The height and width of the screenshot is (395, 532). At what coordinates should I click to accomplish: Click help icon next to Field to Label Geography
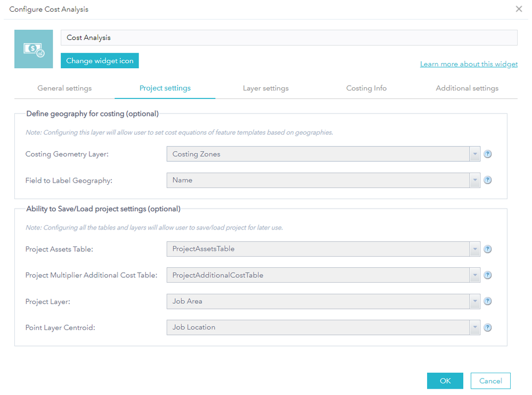click(487, 180)
